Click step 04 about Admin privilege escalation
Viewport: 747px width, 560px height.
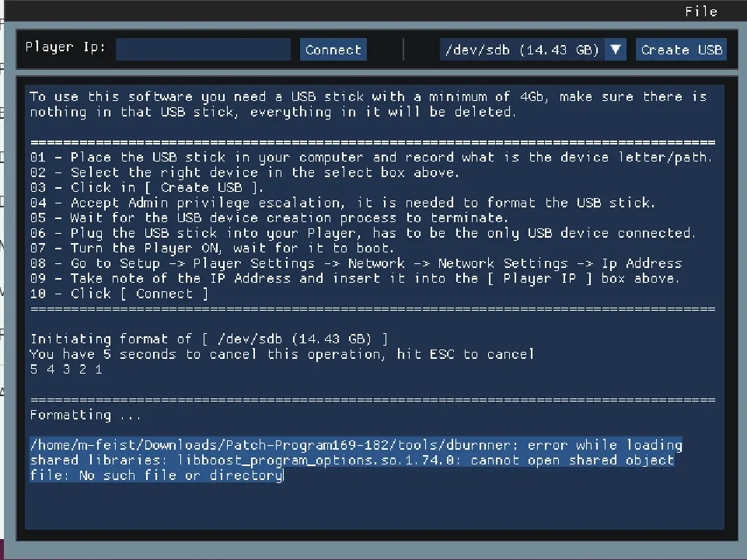(x=342, y=203)
